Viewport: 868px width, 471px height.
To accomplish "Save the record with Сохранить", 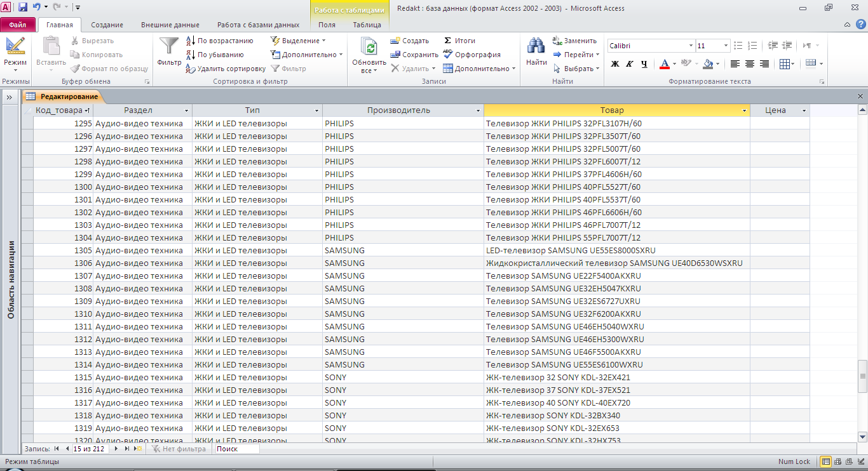I will tap(414, 55).
